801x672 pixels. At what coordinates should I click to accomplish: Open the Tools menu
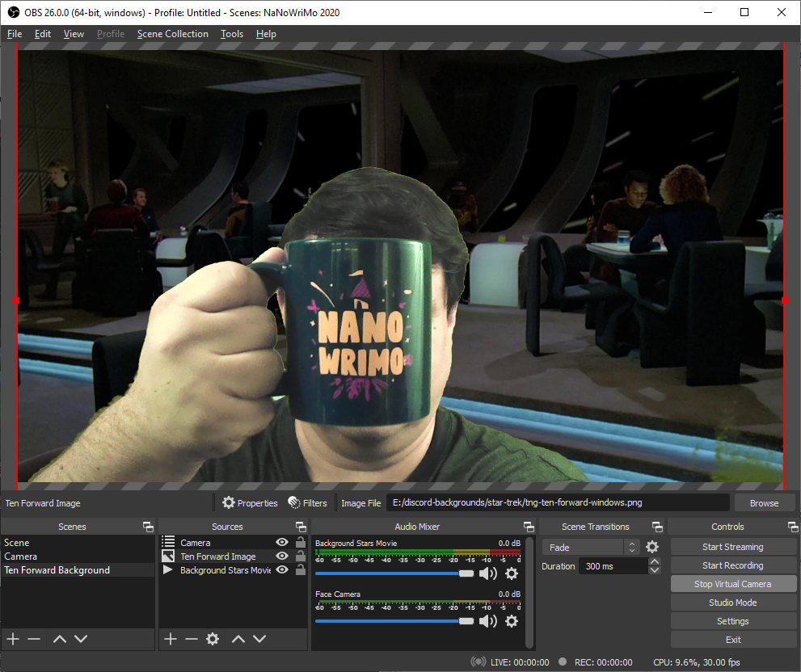click(231, 34)
